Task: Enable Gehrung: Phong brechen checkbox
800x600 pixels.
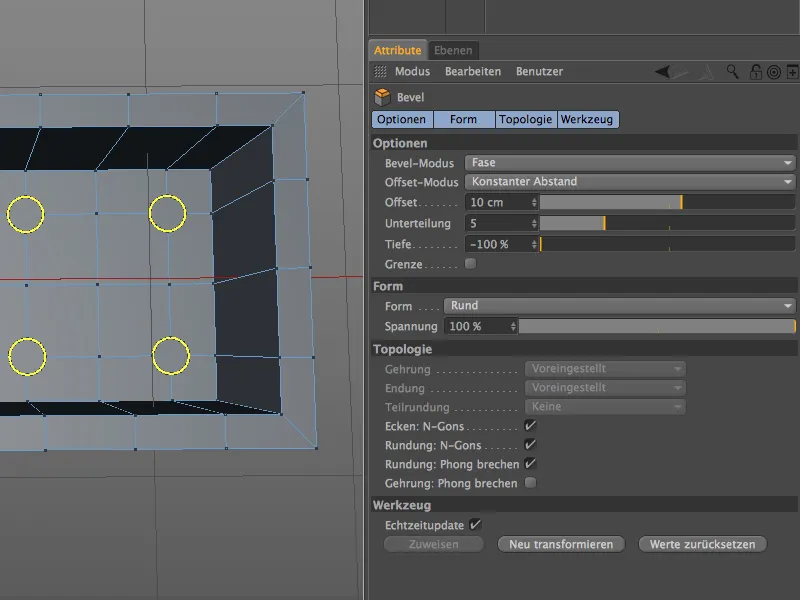Action: pos(530,483)
